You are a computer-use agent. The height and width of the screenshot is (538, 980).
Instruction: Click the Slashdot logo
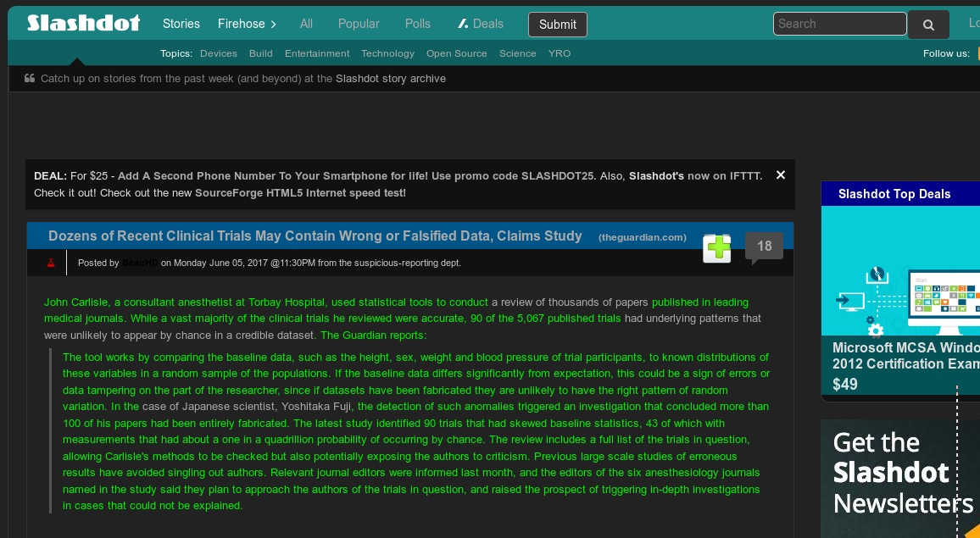(x=82, y=23)
